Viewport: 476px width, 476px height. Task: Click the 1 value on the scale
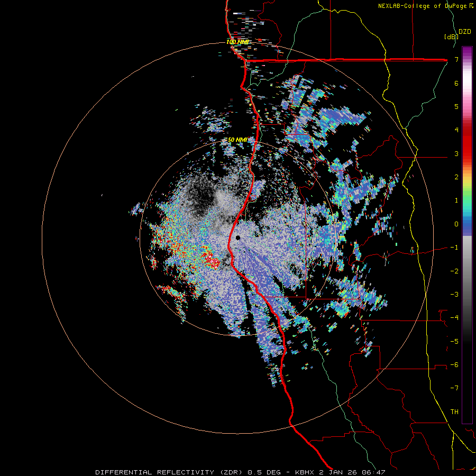(x=456, y=200)
